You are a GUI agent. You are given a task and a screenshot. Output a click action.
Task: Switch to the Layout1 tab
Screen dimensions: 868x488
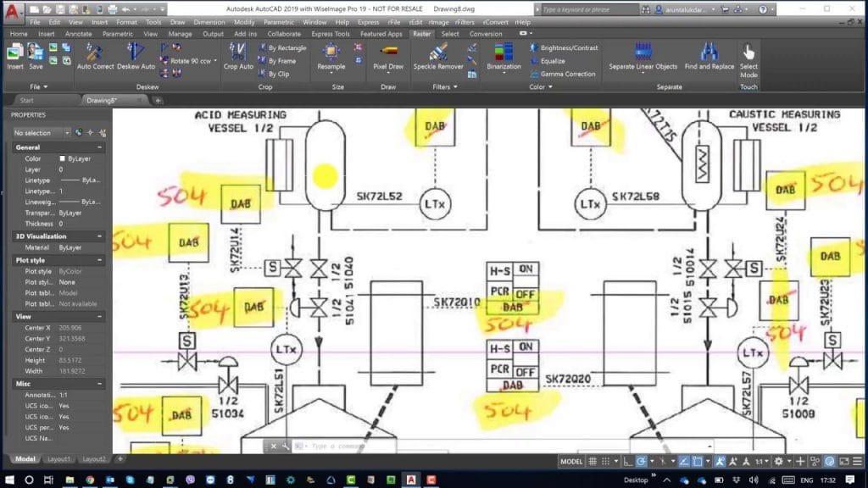coord(58,458)
